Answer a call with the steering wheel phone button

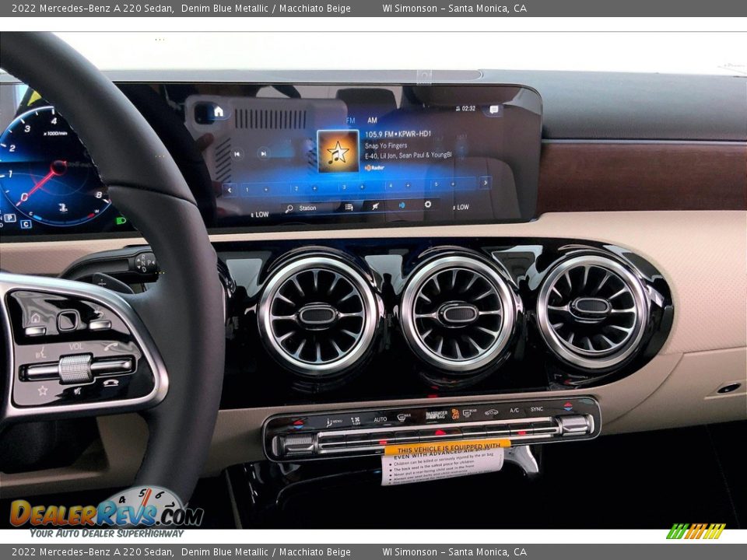pos(111,347)
